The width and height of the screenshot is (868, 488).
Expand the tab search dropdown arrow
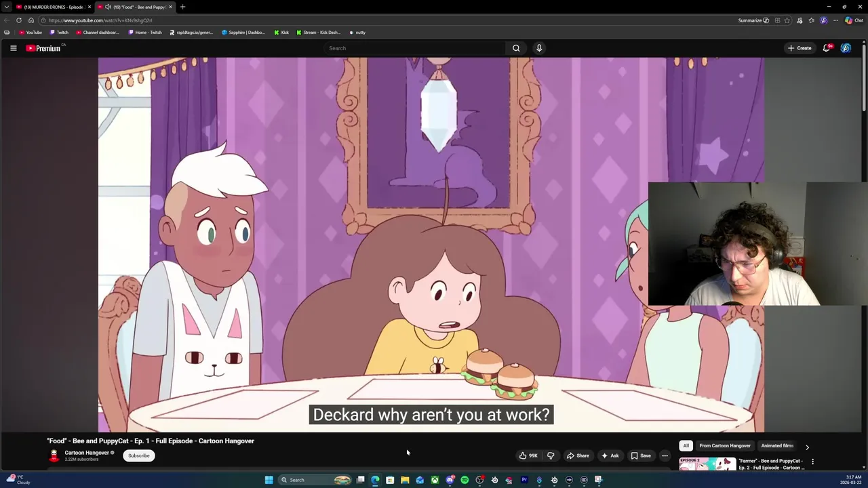pyautogui.click(x=6, y=7)
